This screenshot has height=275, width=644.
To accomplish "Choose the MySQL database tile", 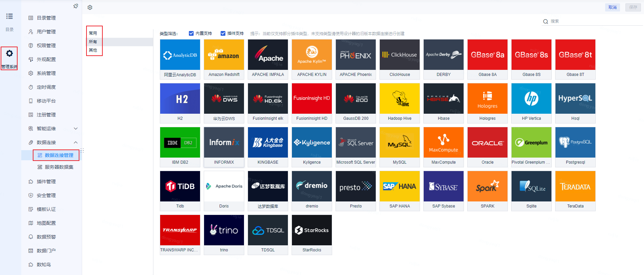I will (400, 147).
